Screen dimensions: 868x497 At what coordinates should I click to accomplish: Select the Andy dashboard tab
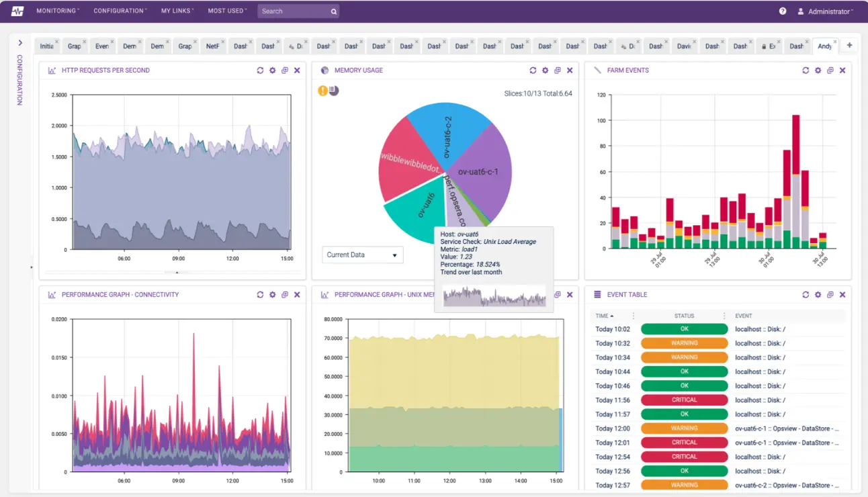point(824,46)
